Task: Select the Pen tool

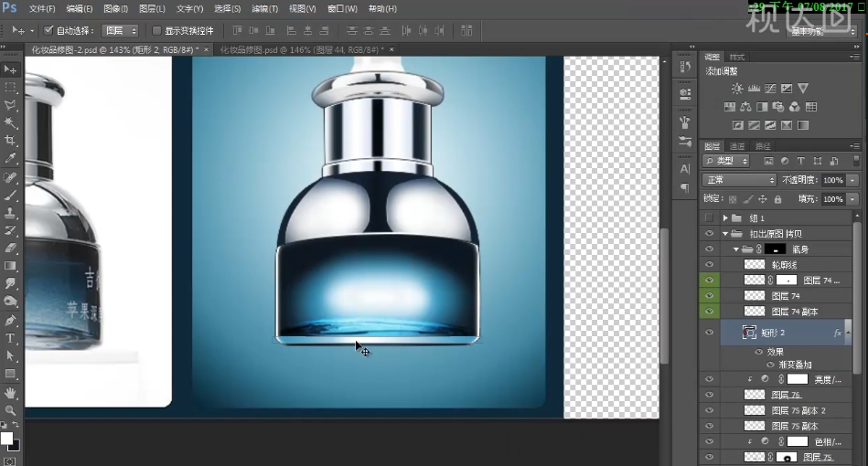Action: pos(10,321)
